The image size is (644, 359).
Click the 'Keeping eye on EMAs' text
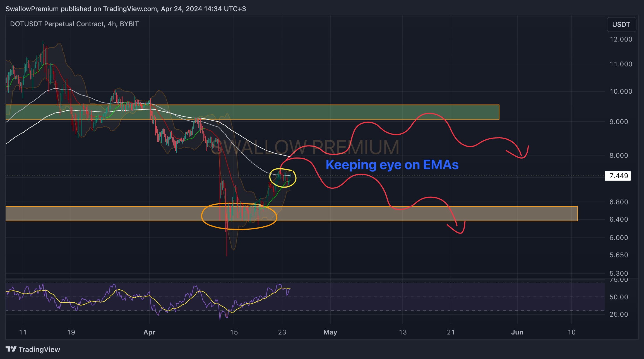pyautogui.click(x=392, y=165)
